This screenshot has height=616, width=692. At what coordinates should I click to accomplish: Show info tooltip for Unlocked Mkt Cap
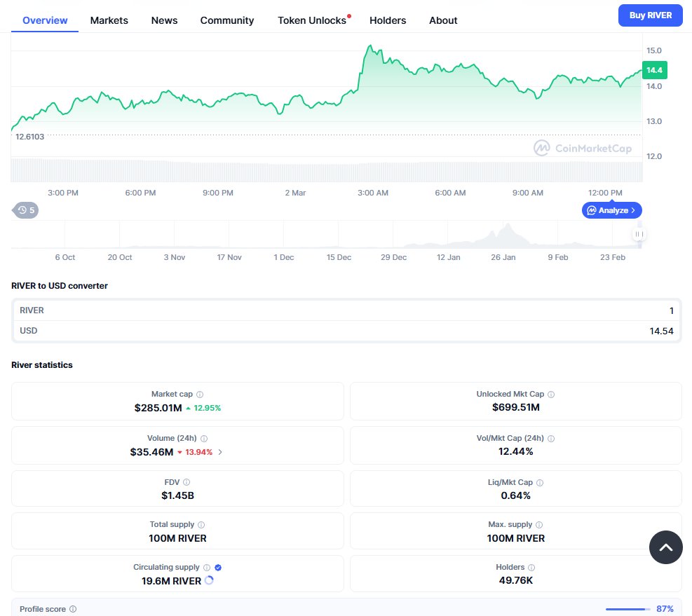tap(551, 395)
